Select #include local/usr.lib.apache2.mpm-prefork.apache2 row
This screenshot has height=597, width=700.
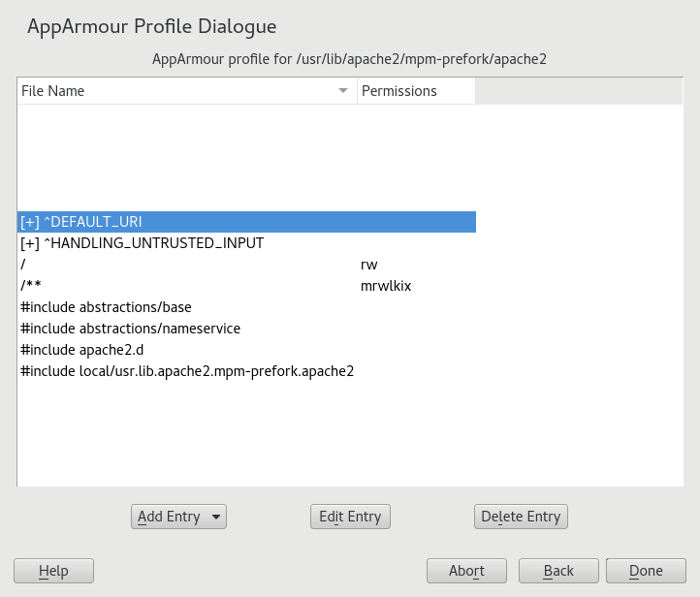click(x=187, y=371)
